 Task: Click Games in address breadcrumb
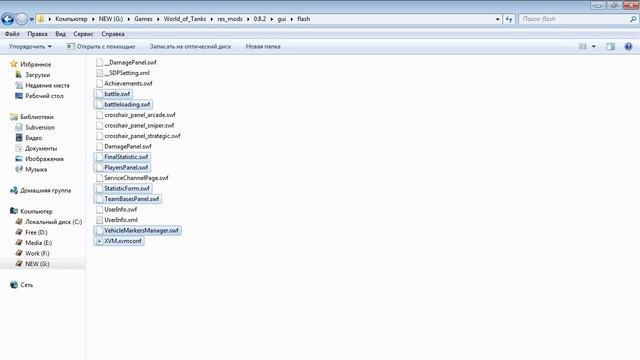pos(143,19)
